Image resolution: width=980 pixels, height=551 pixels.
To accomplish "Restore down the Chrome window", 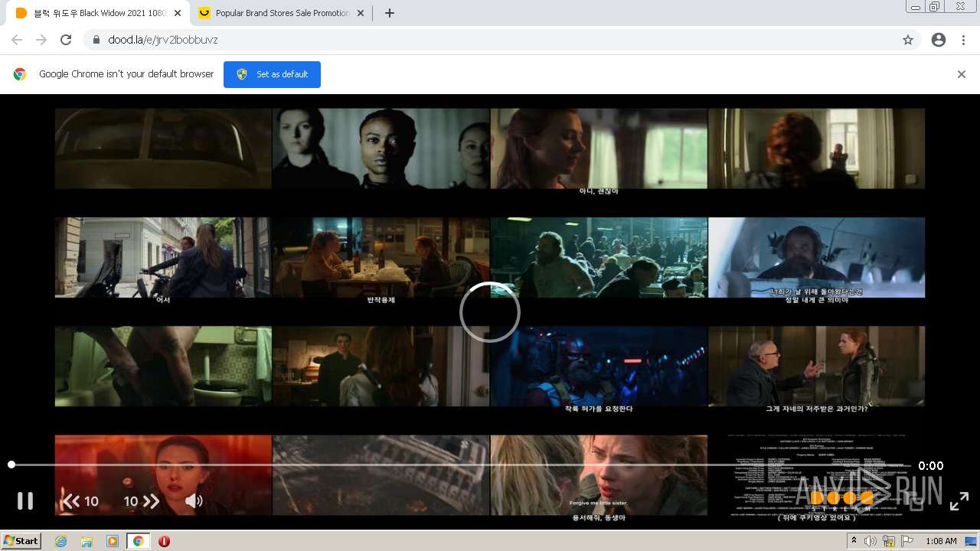I will [934, 7].
